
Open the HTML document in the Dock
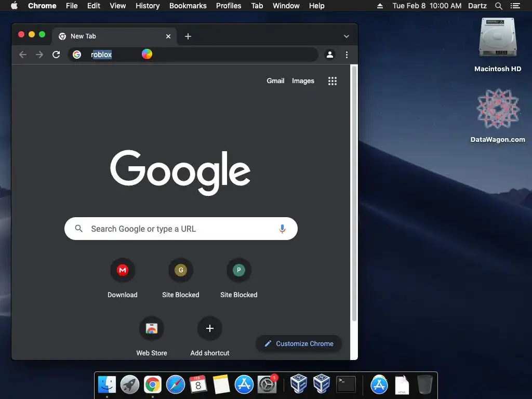[402, 385]
